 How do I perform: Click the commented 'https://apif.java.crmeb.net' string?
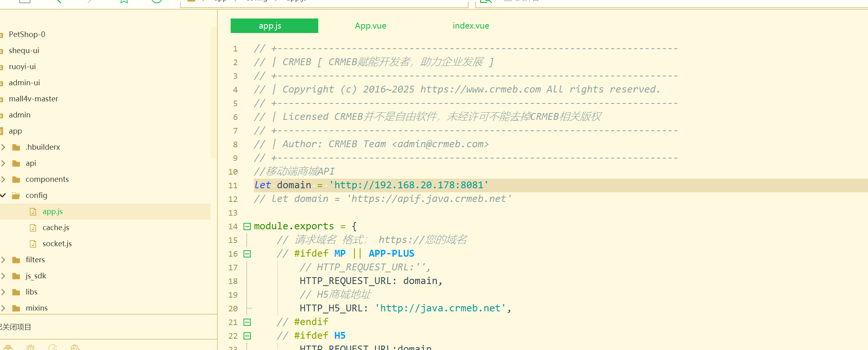click(429, 199)
